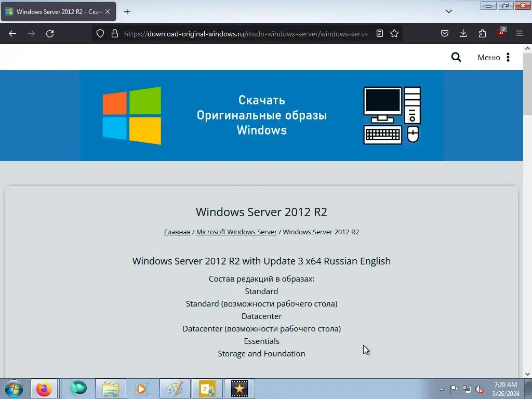532x399 pixels.
Task: Click the 'Datacenter (возможности рабочего стола)' line
Action: coord(262,329)
